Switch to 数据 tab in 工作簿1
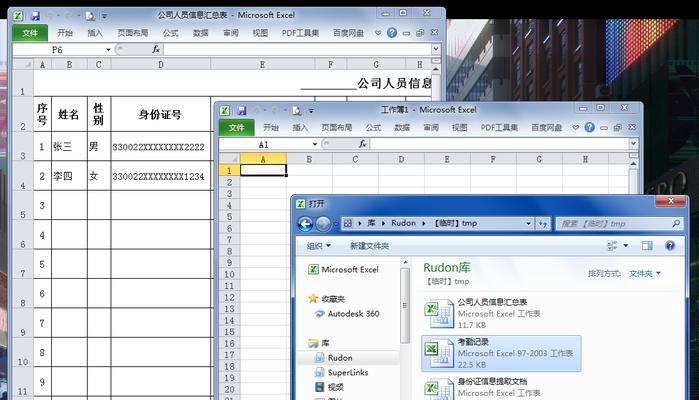 (x=402, y=128)
